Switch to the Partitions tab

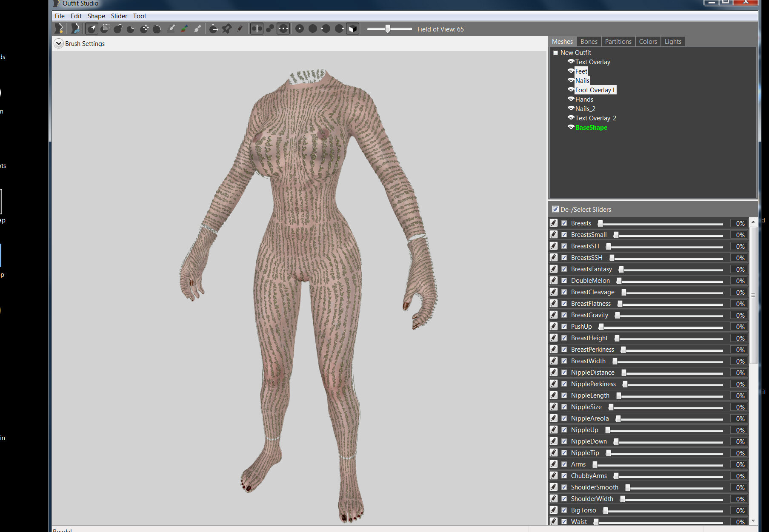coord(618,41)
